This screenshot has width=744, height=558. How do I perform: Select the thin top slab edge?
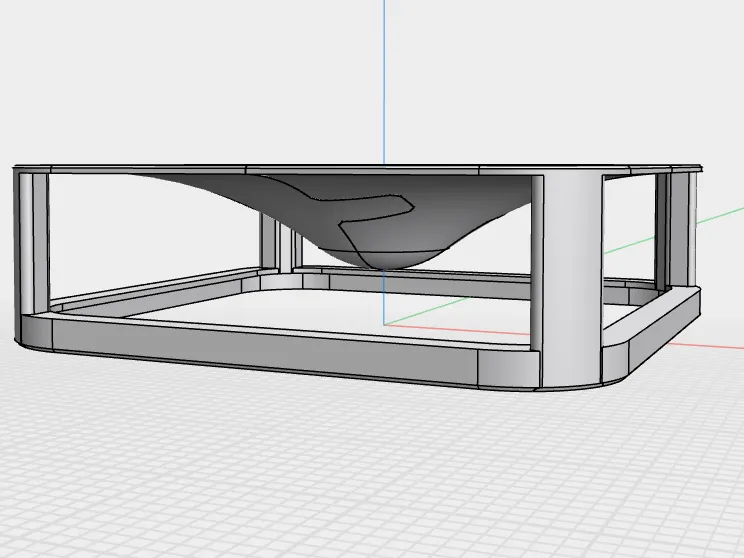356,170
